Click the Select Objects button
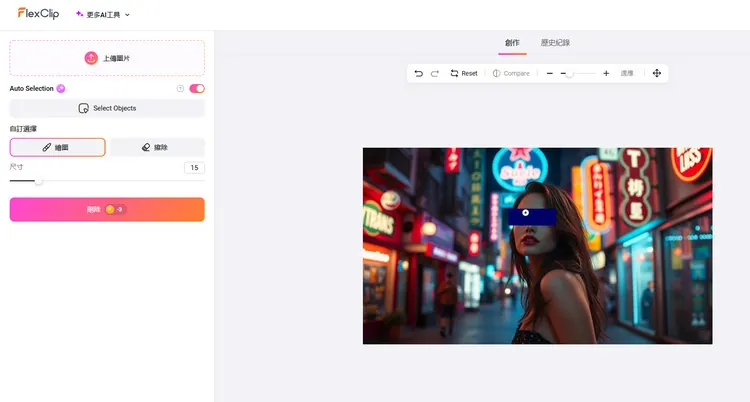750x402 pixels. (x=107, y=108)
